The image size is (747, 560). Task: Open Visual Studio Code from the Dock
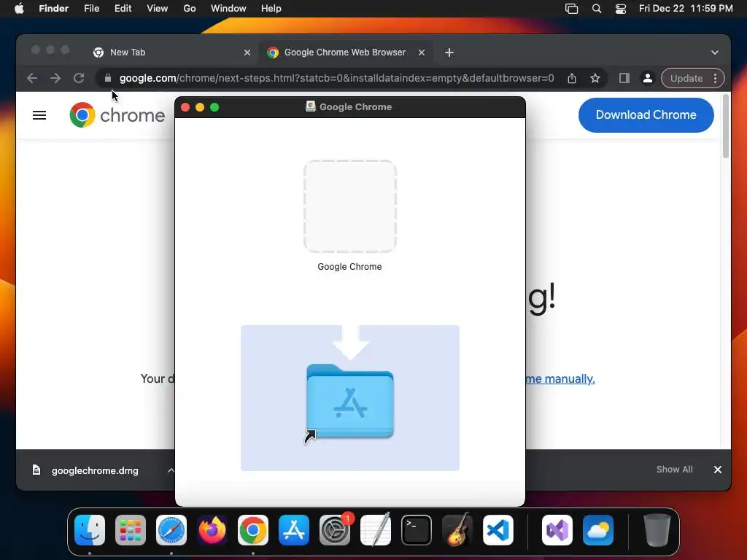point(498,530)
